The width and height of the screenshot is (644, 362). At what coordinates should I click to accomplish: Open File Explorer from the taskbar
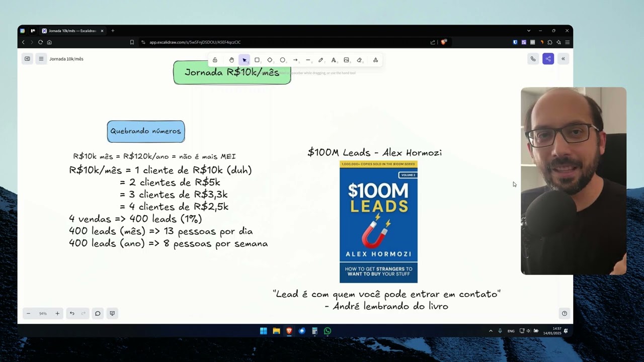[276, 331]
